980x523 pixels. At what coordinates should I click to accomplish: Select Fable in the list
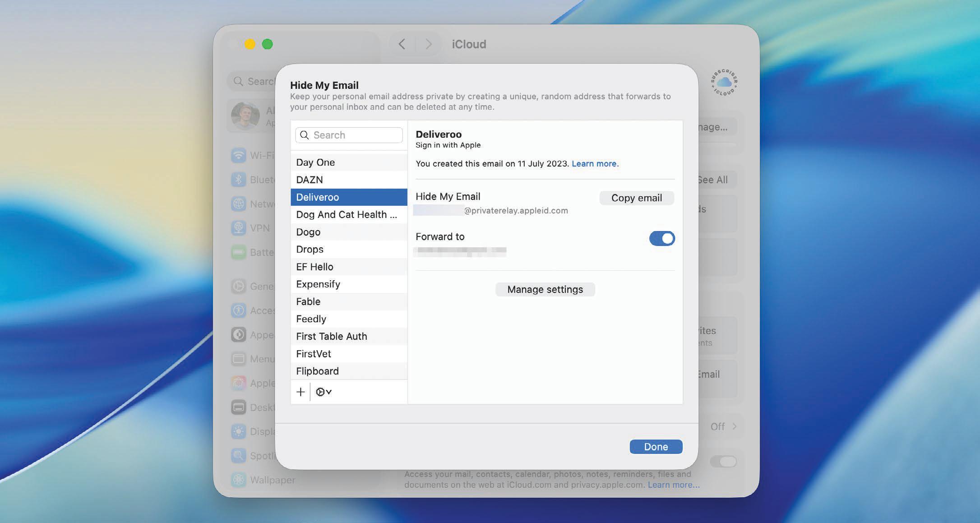tap(349, 301)
